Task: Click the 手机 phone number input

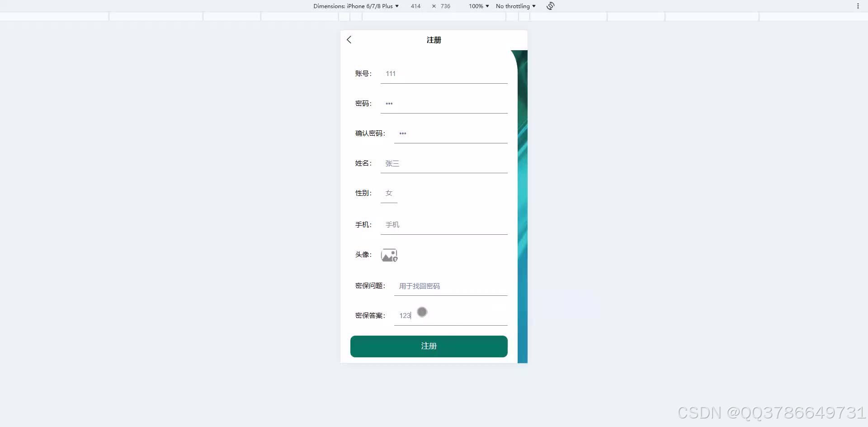Action: coord(443,224)
